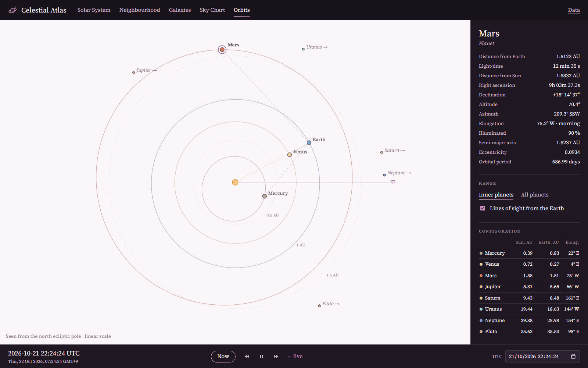The image size is (588, 368).
Task: Select the Earth planet marker
Action: (x=309, y=142)
